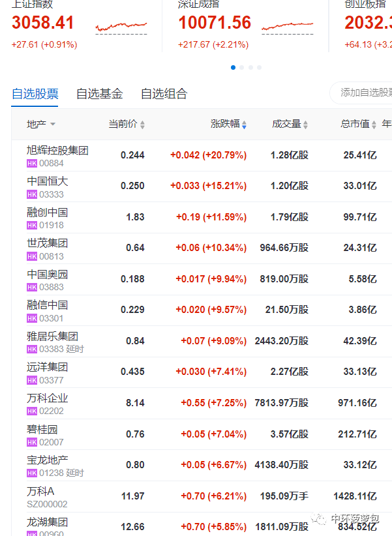Sort by 成交量 column arrows
The height and width of the screenshot is (536, 392).
click(305, 125)
